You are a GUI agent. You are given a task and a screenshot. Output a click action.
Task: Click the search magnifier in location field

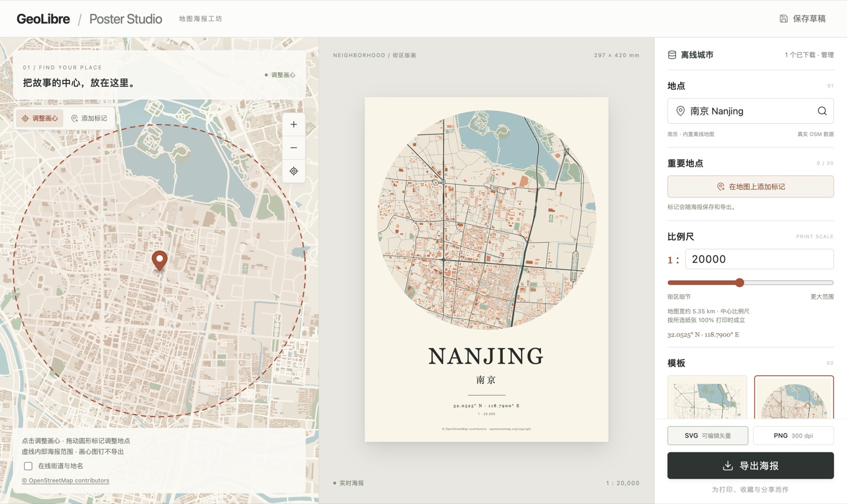point(822,111)
